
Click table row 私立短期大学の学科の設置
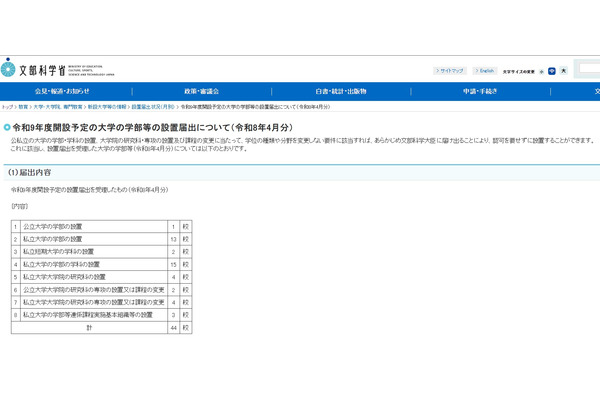[x=101, y=252]
